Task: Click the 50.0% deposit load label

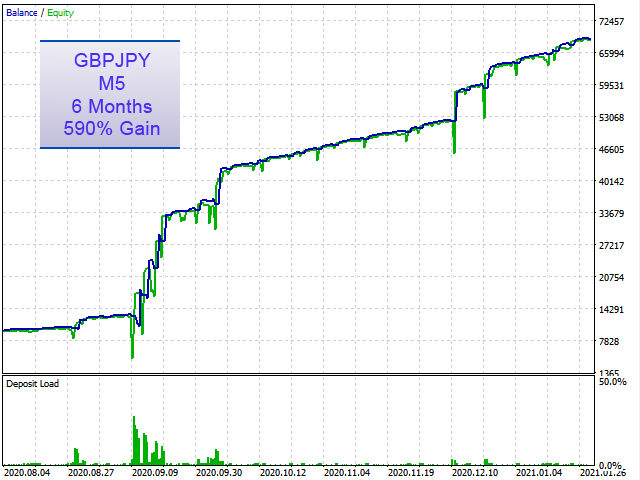Action: pos(613,382)
